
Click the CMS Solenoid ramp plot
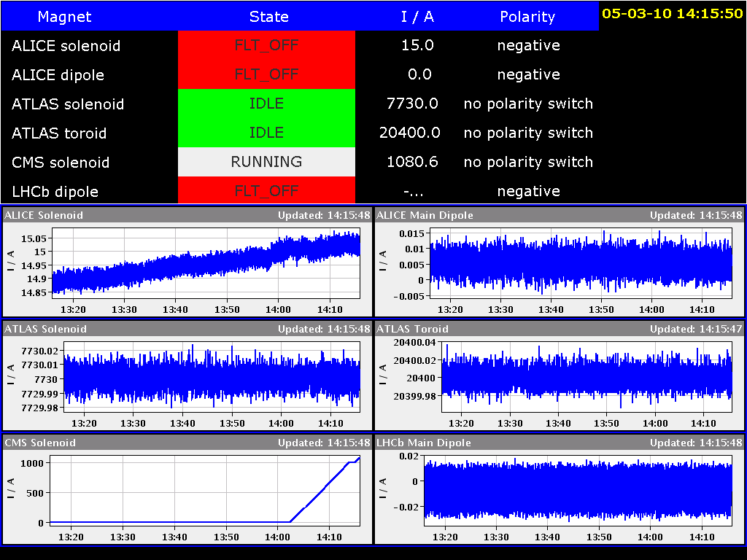[205, 491]
